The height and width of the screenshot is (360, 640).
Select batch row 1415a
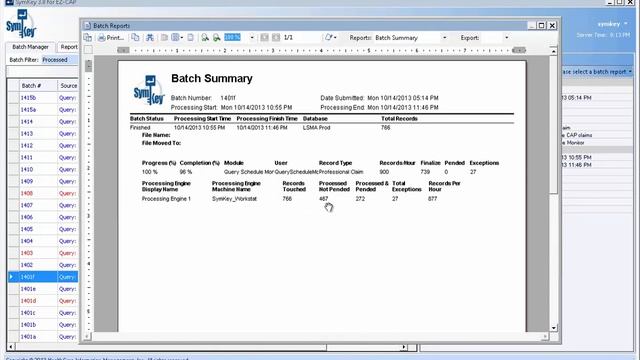pos(43,110)
